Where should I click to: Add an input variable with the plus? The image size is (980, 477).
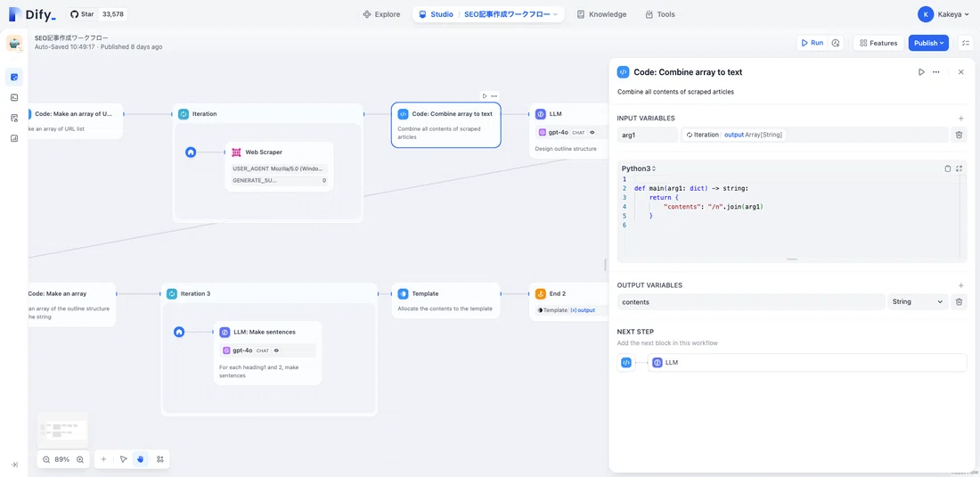pyautogui.click(x=960, y=119)
